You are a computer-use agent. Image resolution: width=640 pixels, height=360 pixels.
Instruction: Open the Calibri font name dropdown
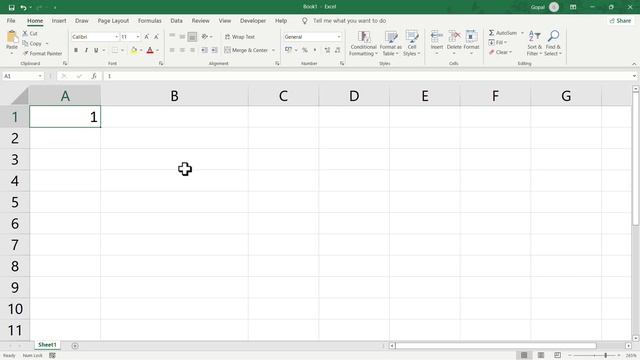coord(116,37)
